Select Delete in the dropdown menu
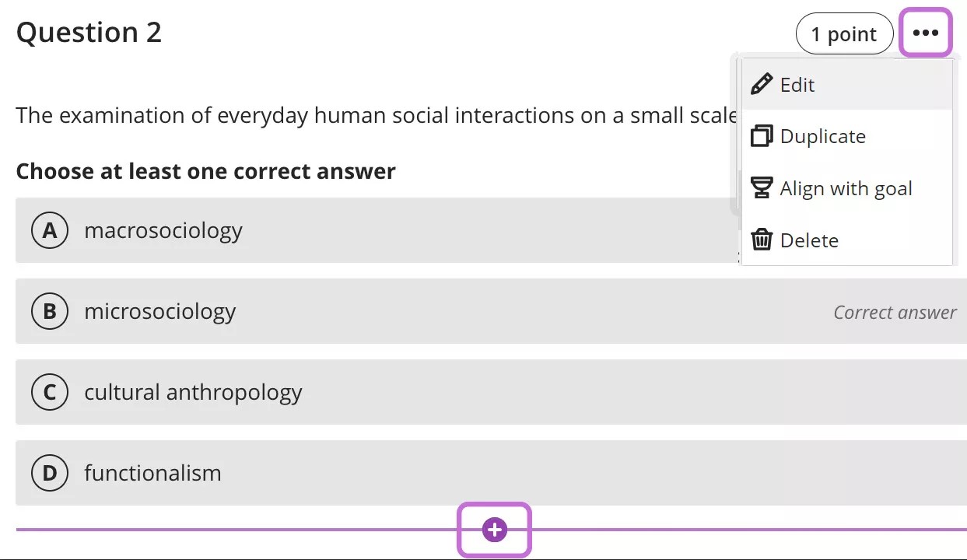Image resolution: width=967 pixels, height=560 pixels. (x=809, y=240)
